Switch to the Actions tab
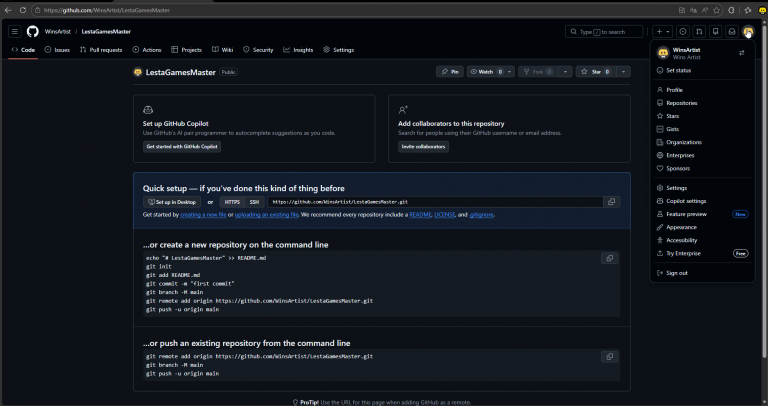 pos(146,50)
